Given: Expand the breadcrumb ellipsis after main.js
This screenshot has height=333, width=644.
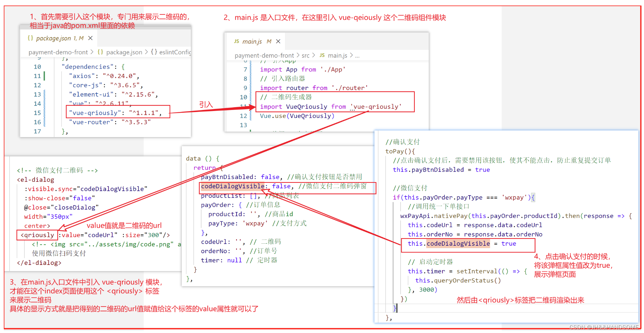Looking at the screenshot, I should 357,56.
